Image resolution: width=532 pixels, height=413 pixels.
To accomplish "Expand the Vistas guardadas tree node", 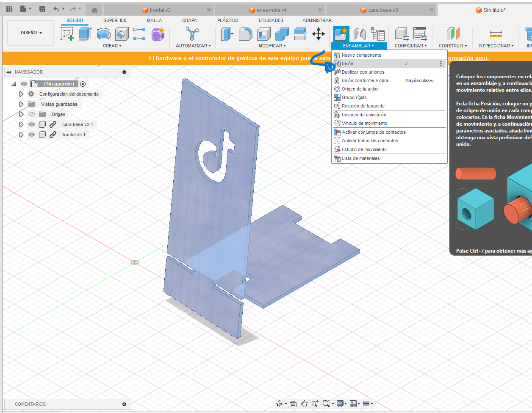I will 21,104.
